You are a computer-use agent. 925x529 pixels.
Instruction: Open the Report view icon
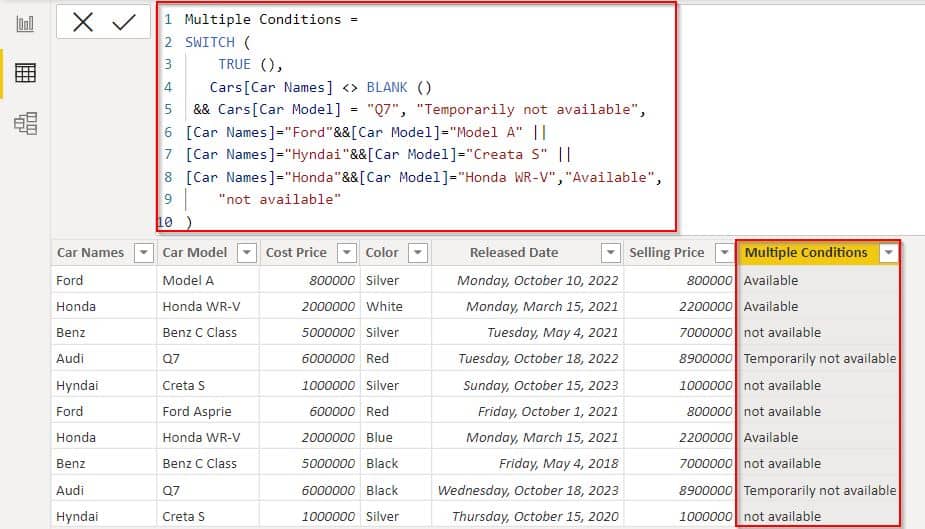[x=25, y=24]
